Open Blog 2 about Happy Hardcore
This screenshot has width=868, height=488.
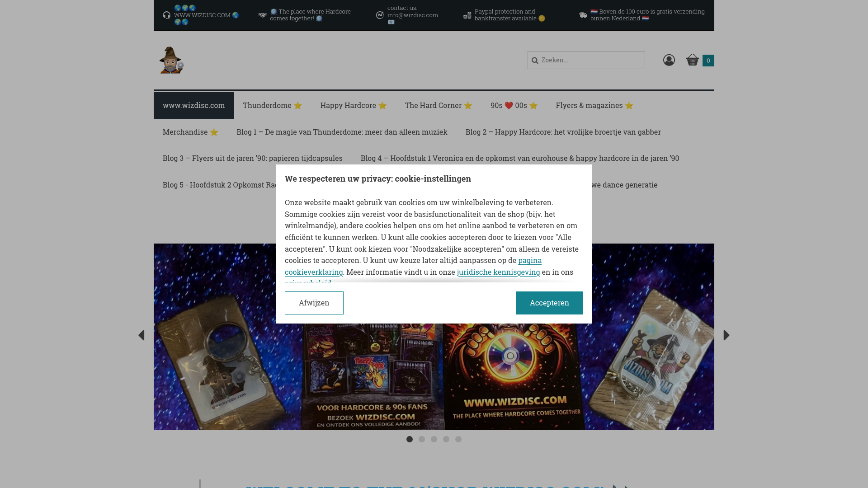563,132
